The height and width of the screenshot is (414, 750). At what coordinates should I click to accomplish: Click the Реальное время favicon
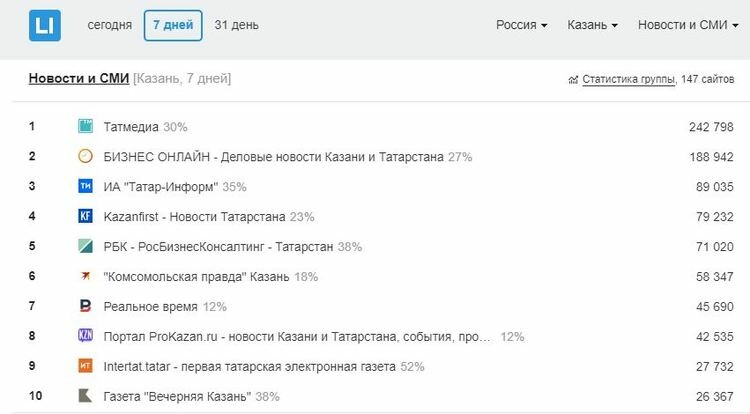coord(85,307)
